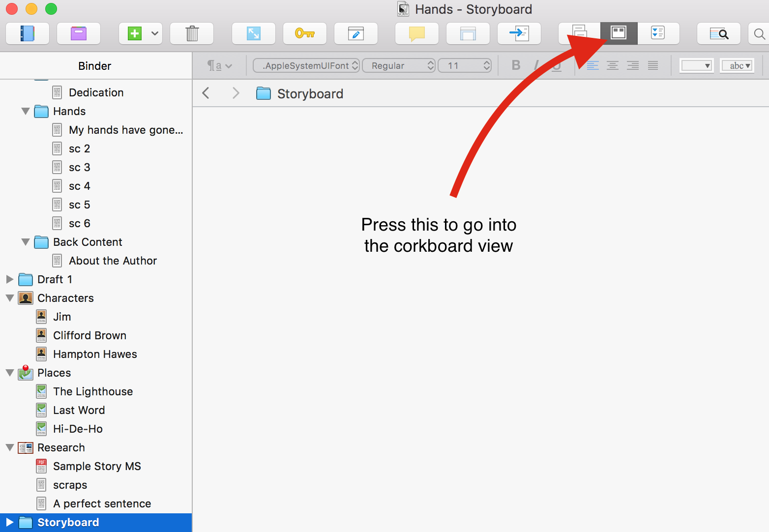This screenshot has height=532, width=769.
Task: Open the Keywords panel with the key icon
Action: tap(305, 33)
